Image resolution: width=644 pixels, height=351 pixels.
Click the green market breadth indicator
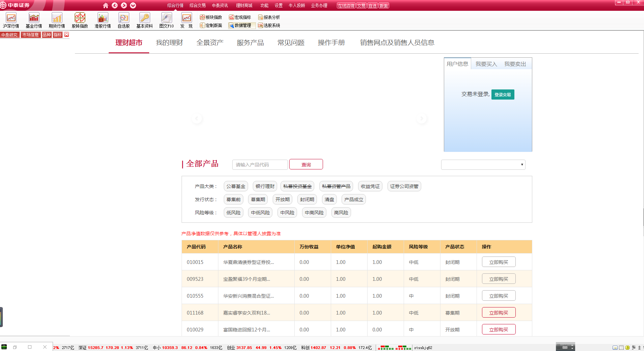(394, 348)
